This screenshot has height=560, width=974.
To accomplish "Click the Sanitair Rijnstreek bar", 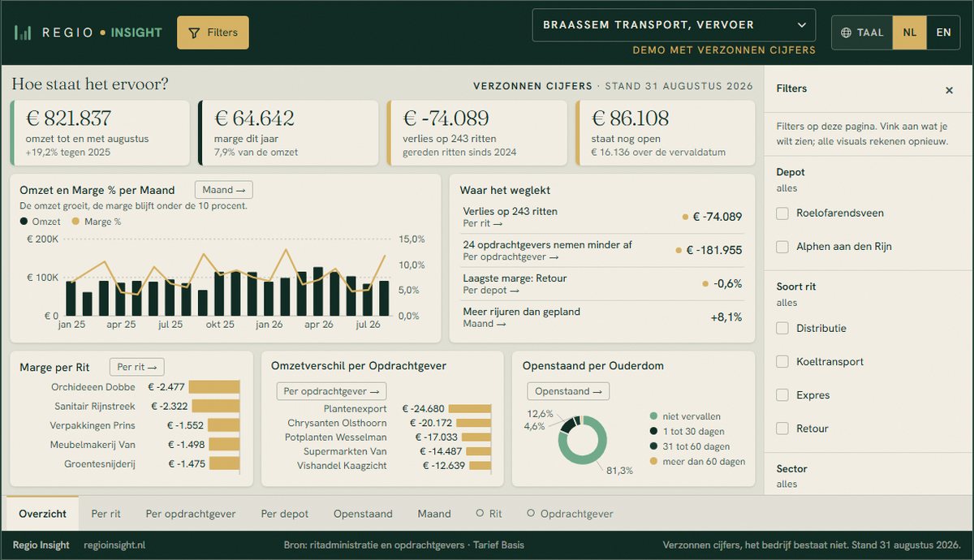I will pos(216,406).
